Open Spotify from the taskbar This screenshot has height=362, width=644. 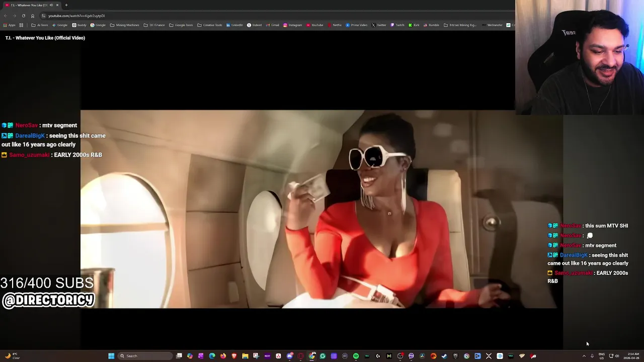[356, 356]
